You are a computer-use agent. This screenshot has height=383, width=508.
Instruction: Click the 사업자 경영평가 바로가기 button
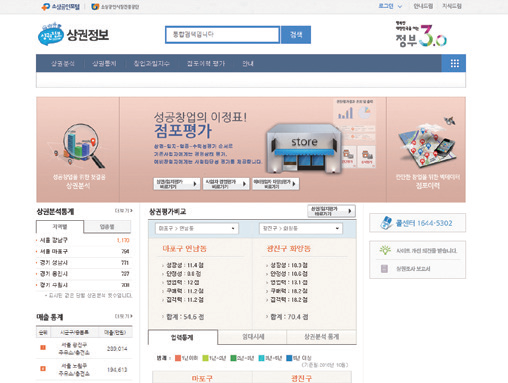(226, 184)
